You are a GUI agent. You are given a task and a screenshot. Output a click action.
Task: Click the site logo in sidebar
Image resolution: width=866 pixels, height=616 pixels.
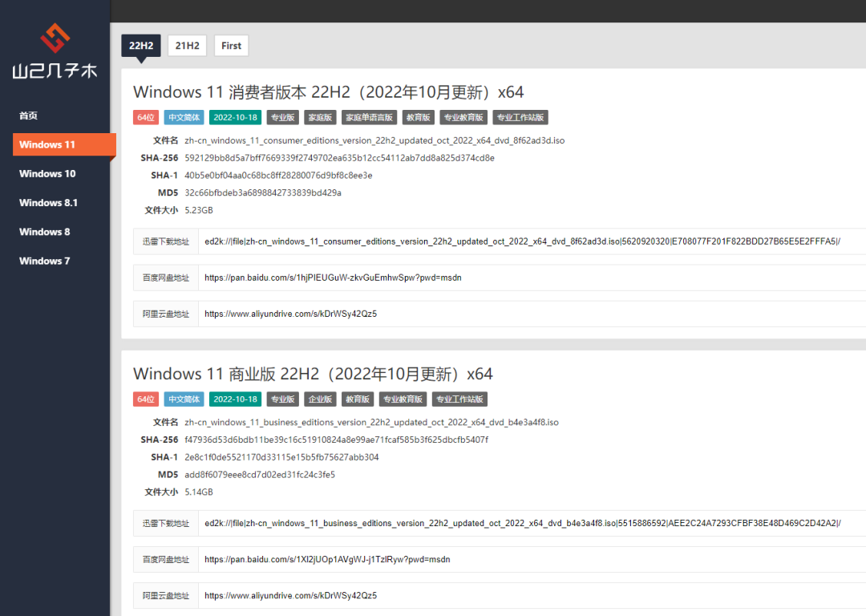click(x=55, y=51)
